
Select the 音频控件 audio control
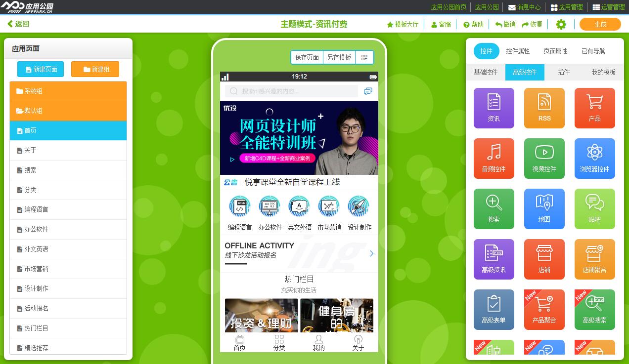pyautogui.click(x=494, y=158)
